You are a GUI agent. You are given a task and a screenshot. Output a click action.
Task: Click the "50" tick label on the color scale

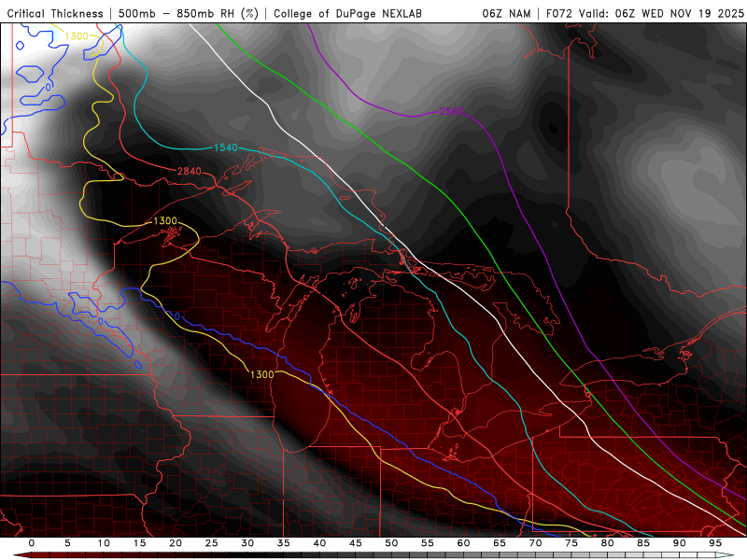pyautogui.click(x=391, y=543)
